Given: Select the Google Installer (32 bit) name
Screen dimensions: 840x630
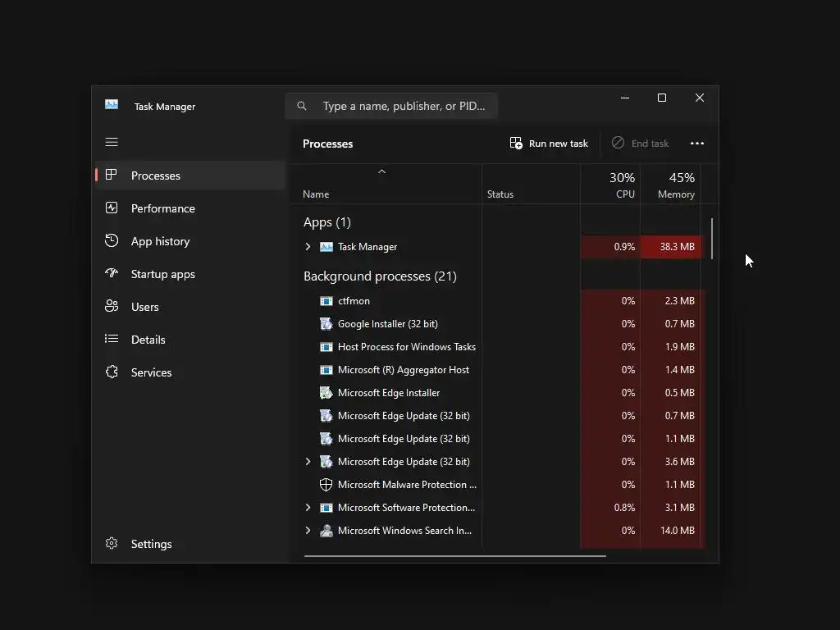Looking at the screenshot, I should click(x=388, y=324).
